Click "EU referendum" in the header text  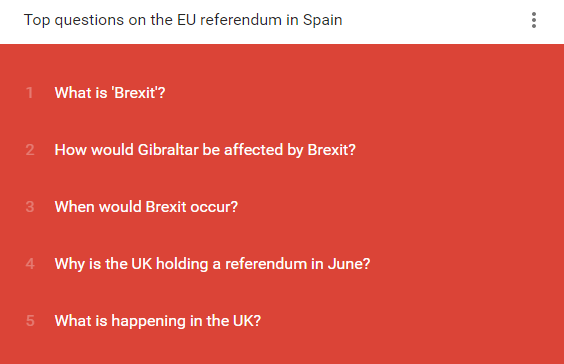click(x=229, y=20)
